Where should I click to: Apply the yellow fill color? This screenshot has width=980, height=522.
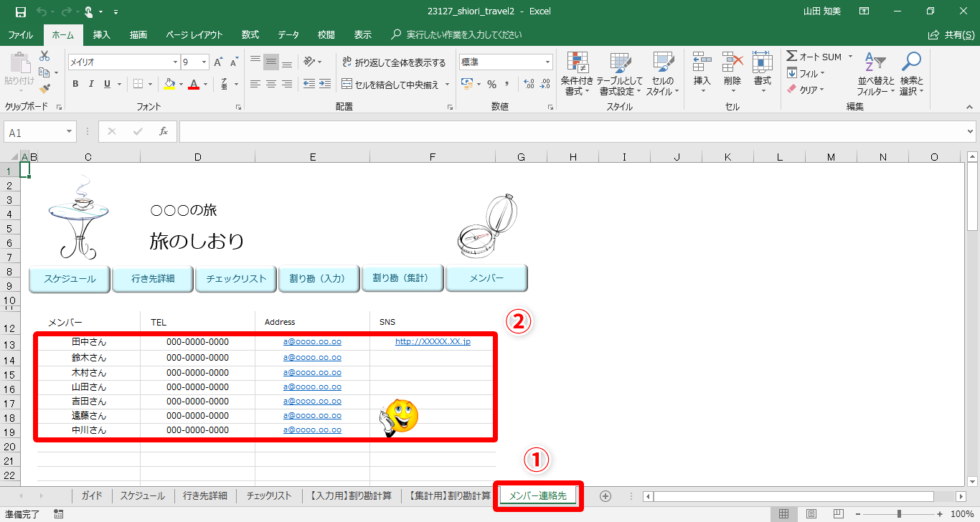tap(169, 84)
